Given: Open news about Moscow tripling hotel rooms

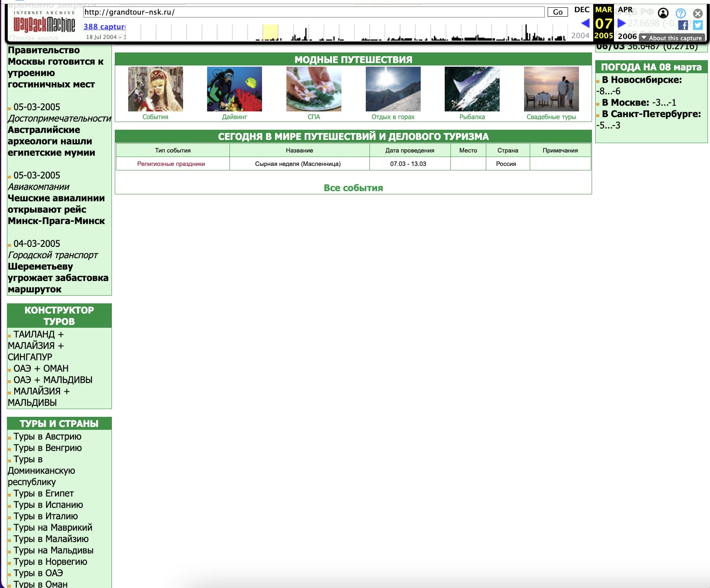Looking at the screenshot, I should [x=56, y=67].
